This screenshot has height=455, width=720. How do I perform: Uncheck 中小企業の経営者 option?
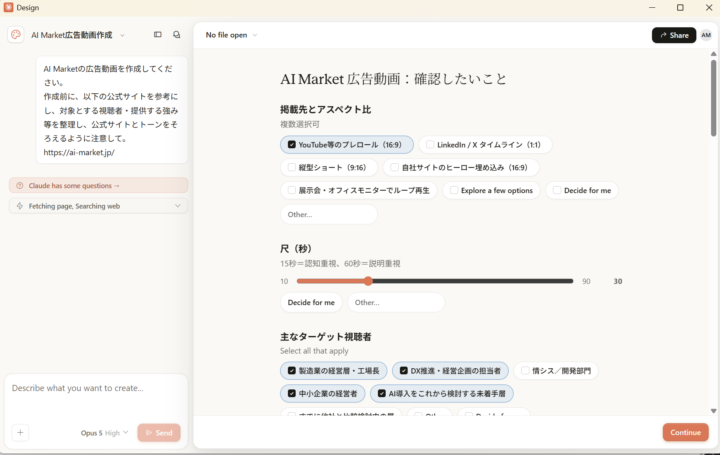pos(322,393)
